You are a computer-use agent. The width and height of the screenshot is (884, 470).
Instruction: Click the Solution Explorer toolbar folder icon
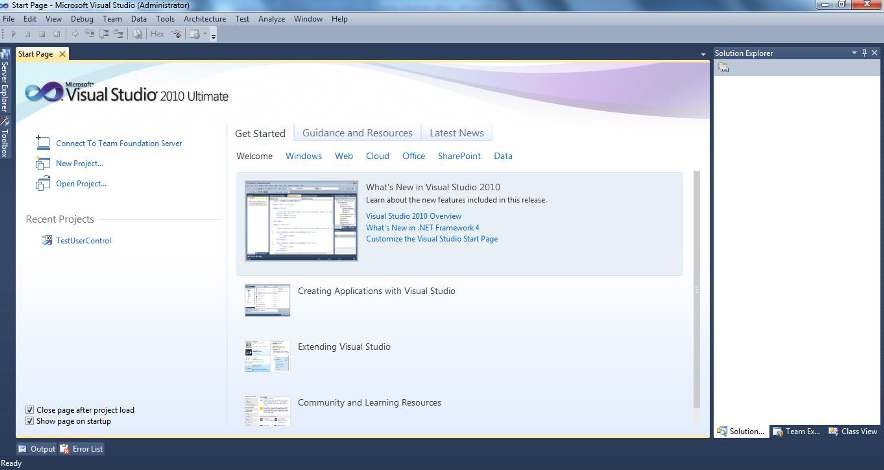pos(724,68)
